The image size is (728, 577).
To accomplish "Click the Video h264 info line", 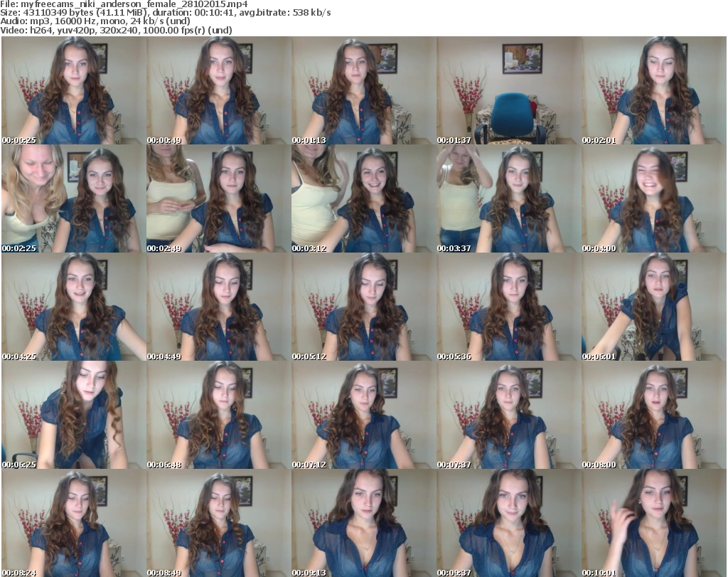I will point(116,30).
